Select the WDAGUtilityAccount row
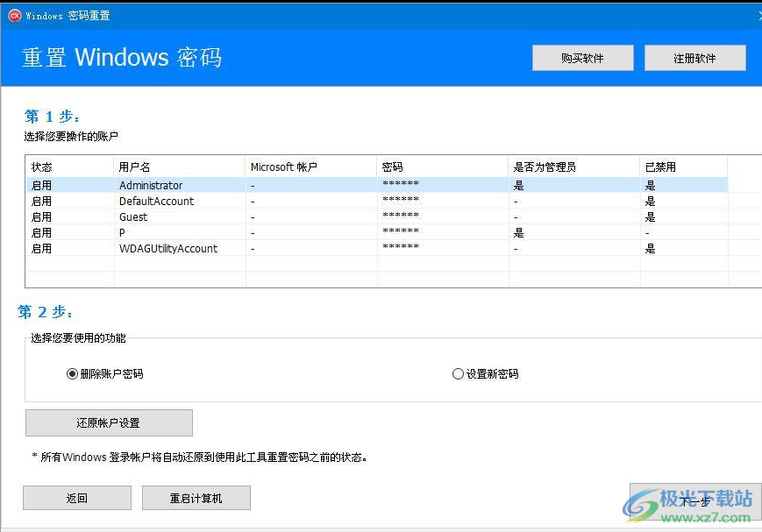 click(377, 248)
